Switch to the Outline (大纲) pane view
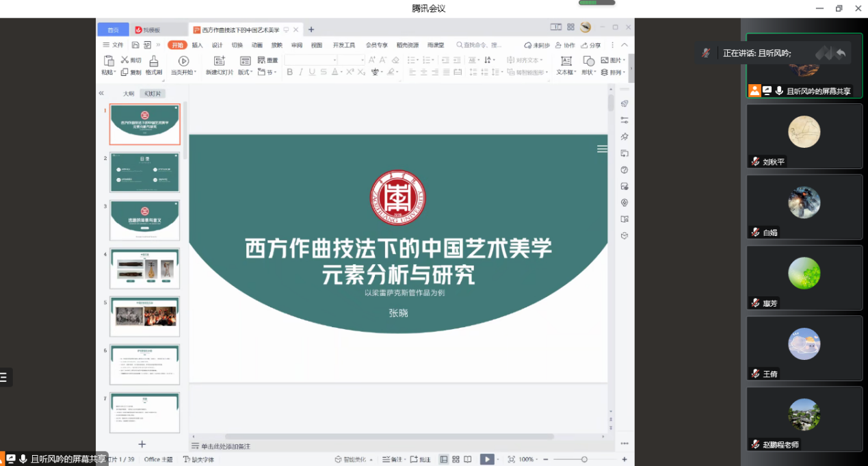 [x=129, y=94]
